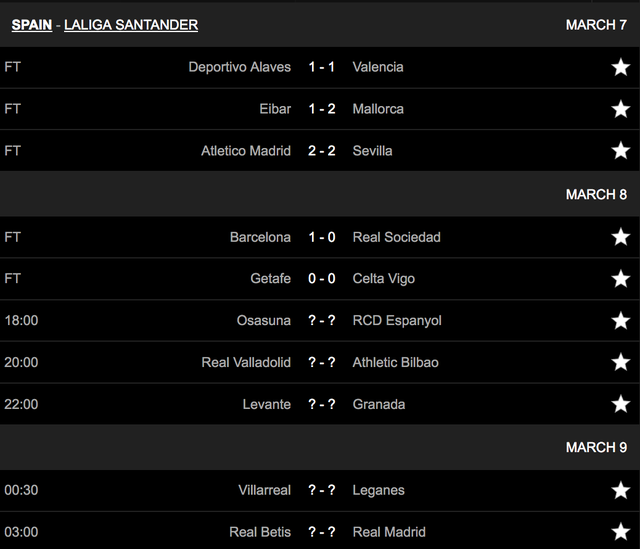Screen dimensions: 640x549
Task: Click the star for Barcelona vs Real Sociedad
Action: (x=621, y=237)
